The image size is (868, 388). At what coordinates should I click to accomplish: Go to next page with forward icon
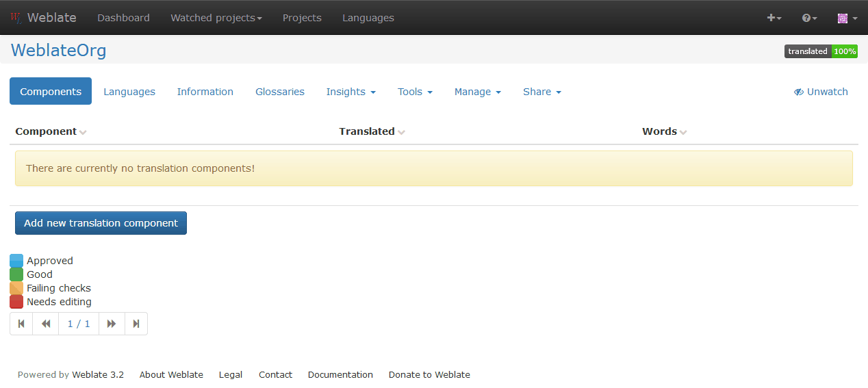tap(112, 324)
